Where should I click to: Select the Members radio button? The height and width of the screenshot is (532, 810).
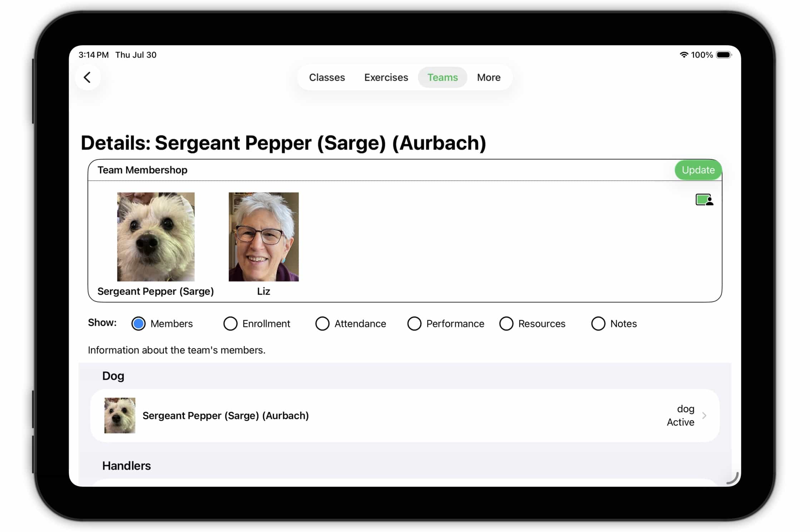tap(138, 324)
